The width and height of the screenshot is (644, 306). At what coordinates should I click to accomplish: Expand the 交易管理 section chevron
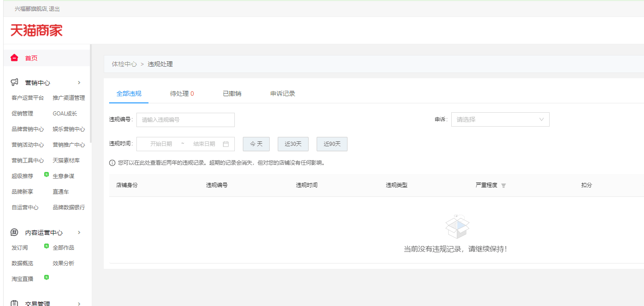79,303
